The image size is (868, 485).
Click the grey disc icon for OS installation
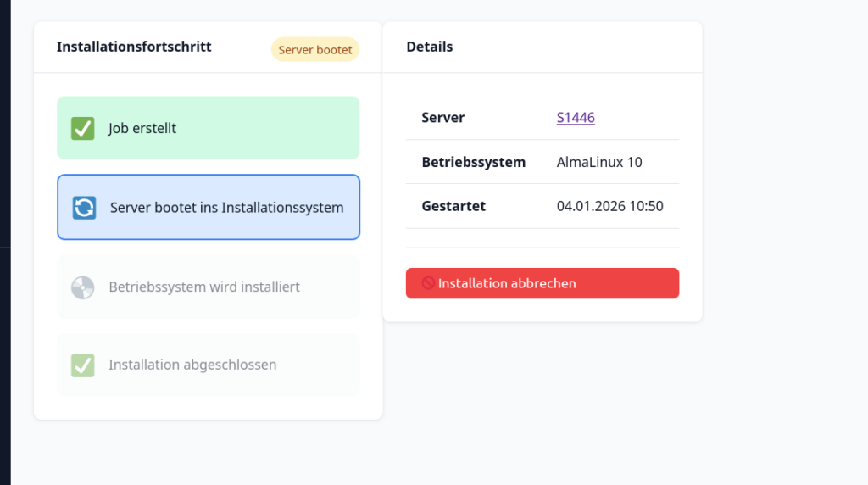tap(82, 287)
